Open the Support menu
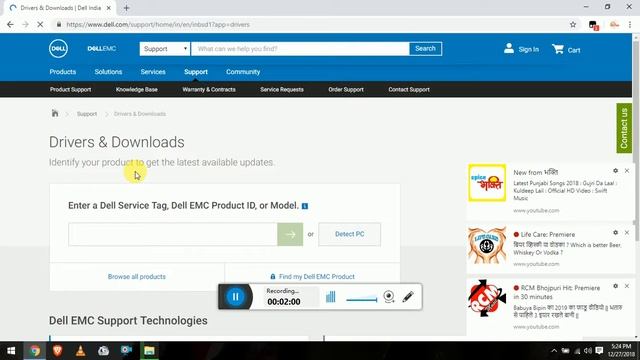The width and height of the screenshot is (640, 360). pos(196,72)
